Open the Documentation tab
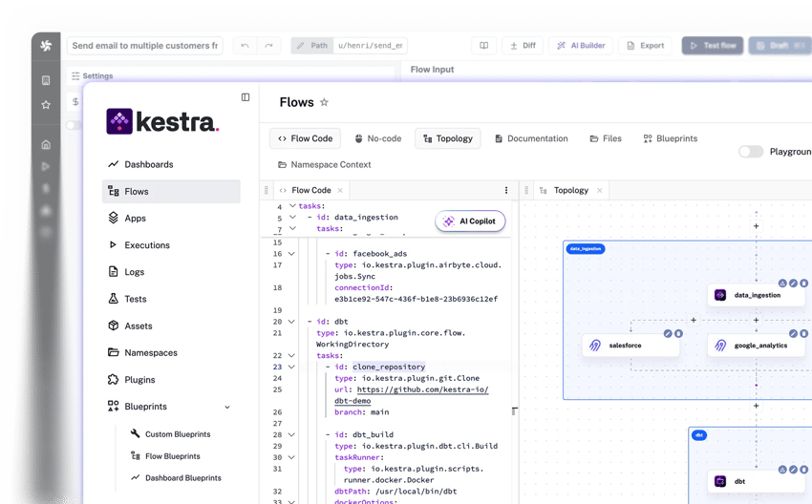The width and height of the screenshot is (812, 504). [531, 138]
